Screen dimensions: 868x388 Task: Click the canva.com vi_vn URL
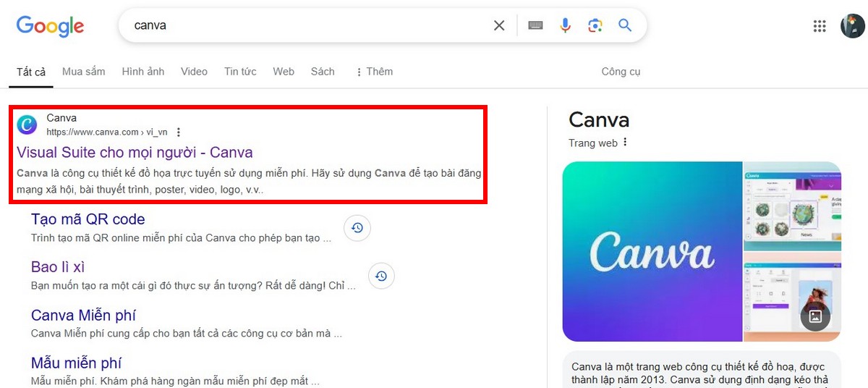pyautogui.click(x=107, y=132)
